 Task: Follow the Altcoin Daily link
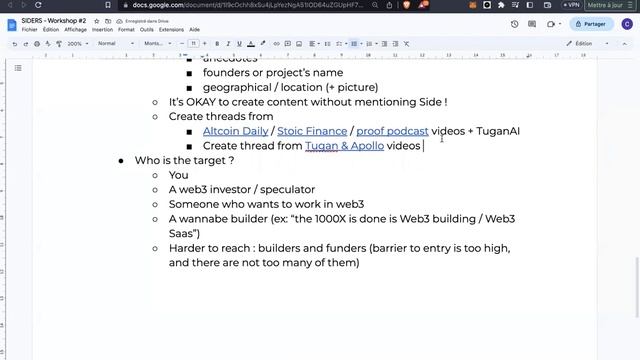(x=236, y=131)
